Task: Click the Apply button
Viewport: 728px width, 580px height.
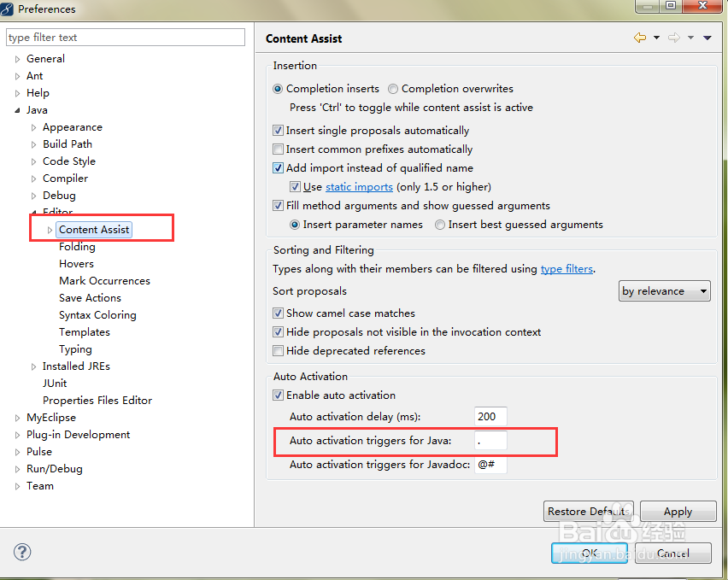Action: (x=678, y=512)
